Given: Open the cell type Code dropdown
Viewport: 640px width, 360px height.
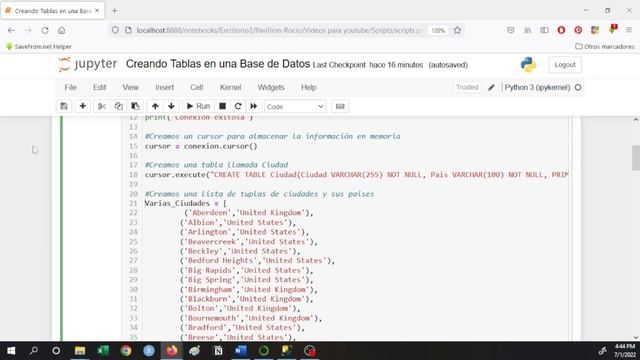Looking at the screenshot, I should click(295, 107).
